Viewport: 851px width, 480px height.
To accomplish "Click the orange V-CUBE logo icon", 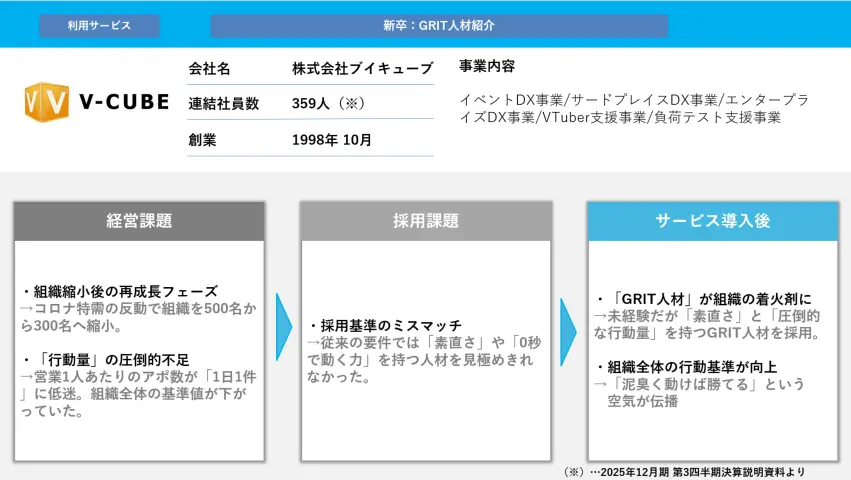I will point(47,103).
